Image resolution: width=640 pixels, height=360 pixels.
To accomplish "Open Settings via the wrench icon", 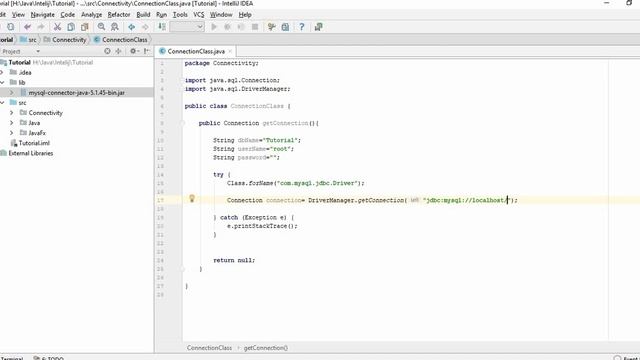I will 271,27.
